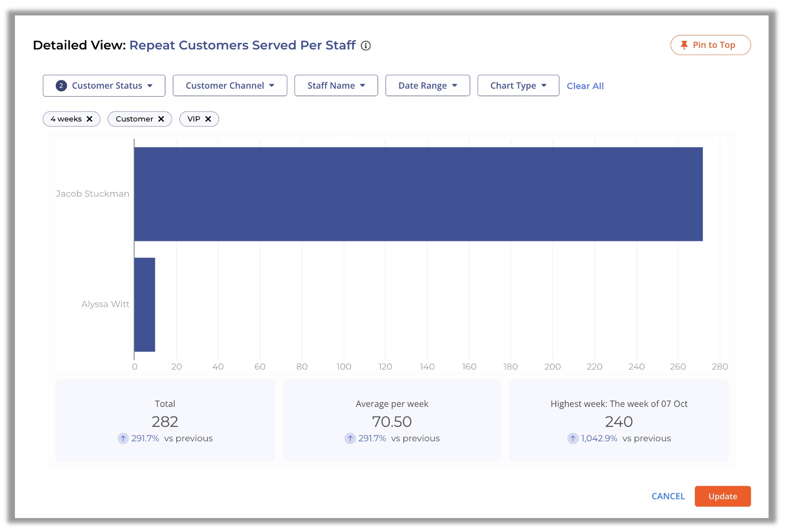Click the Jacob Stuckman bar in the chart

pyautogui.click(x=418, y=194)
